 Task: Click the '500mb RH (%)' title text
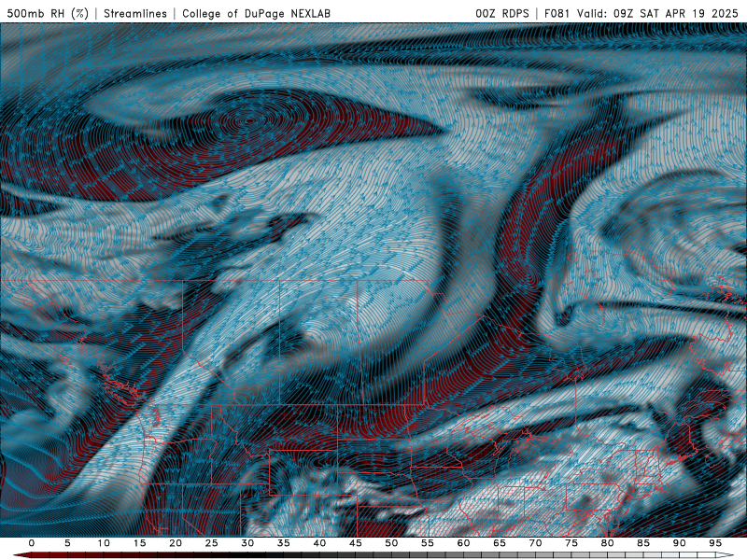[48, 13]
